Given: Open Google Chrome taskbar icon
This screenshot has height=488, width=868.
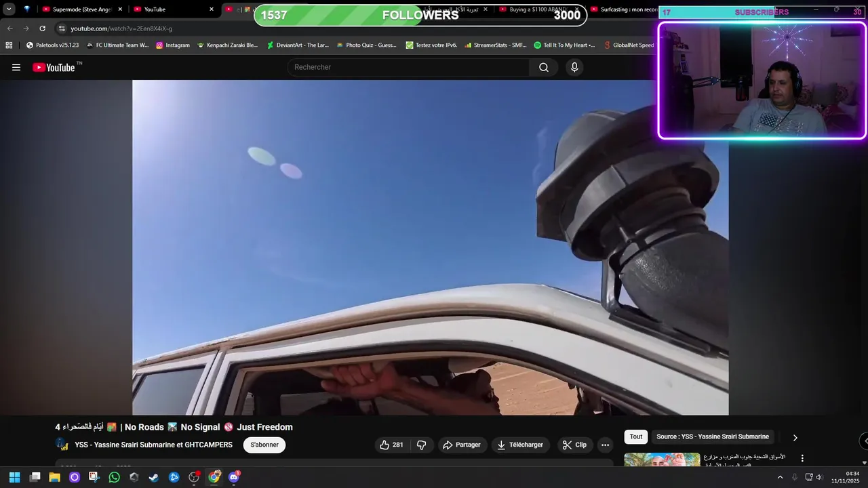Looking at the screenshot, I should click(214, 477).
